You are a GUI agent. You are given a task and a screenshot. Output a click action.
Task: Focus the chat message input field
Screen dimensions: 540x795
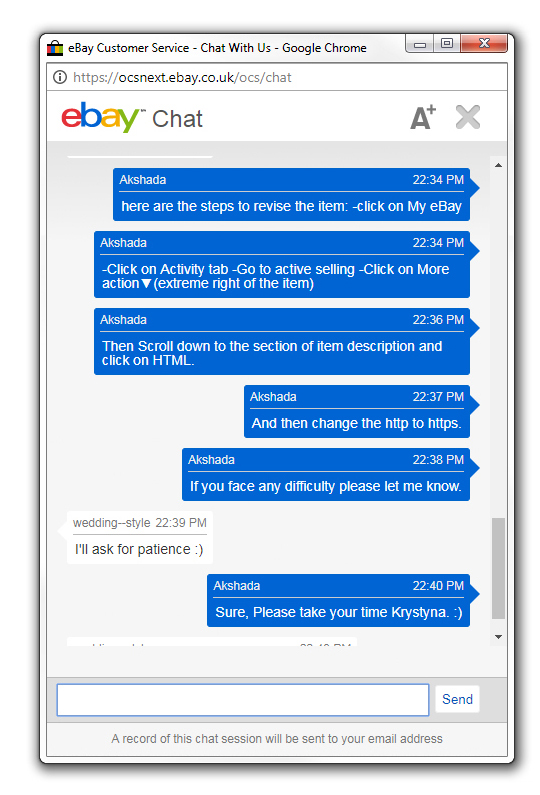[x=243, y=700]
